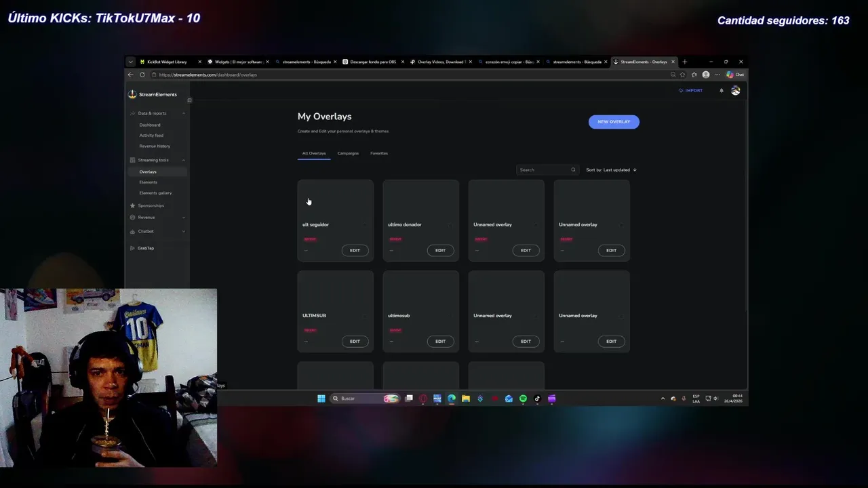Viewport: 868px width, 488px height.
Task: Open the ULTIMSUB overlay thumbnail
Action: point(335,289)
